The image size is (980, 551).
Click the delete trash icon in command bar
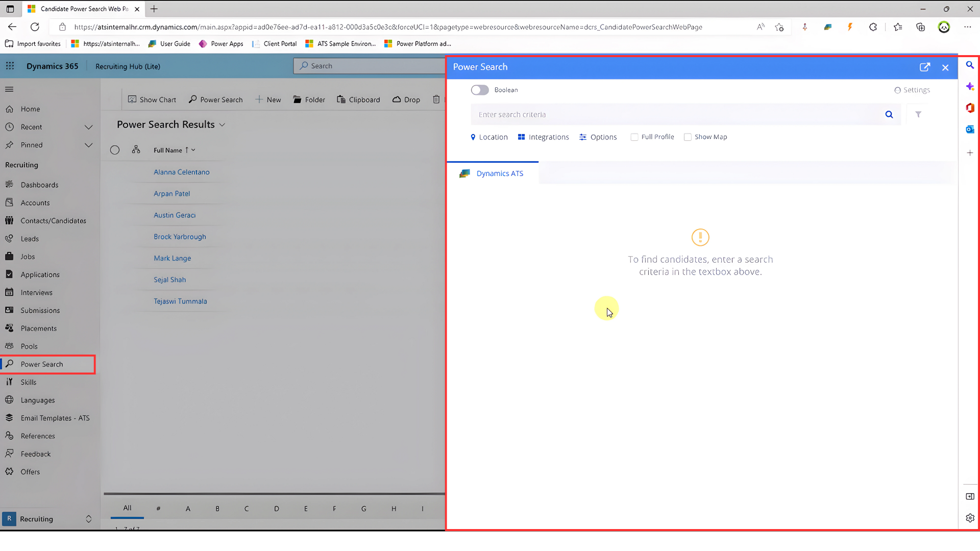tap(436, 99)
